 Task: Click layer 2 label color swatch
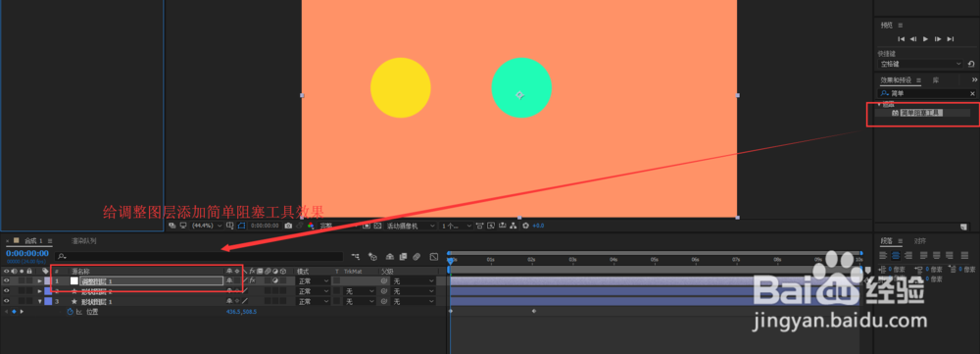pyautogui.click(x=48, y=291)
